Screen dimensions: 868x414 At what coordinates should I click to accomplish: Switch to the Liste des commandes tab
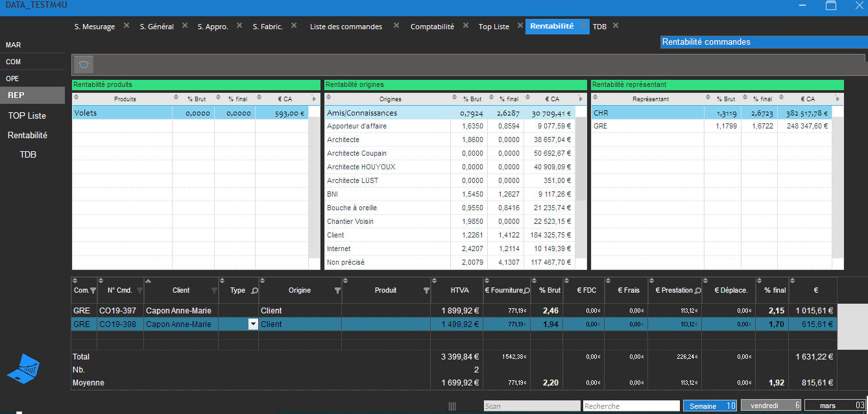[x=346, y=27]
